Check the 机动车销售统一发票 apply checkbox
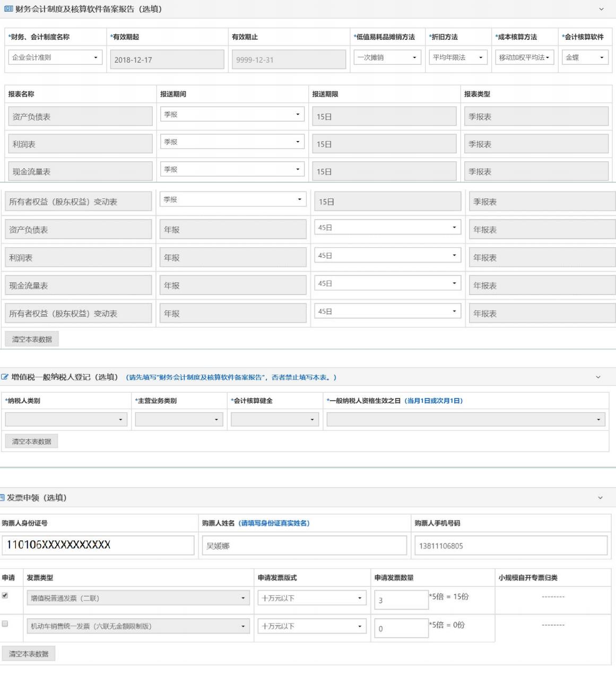Screen dimensions: 616x675 click(x=5, y=624)
